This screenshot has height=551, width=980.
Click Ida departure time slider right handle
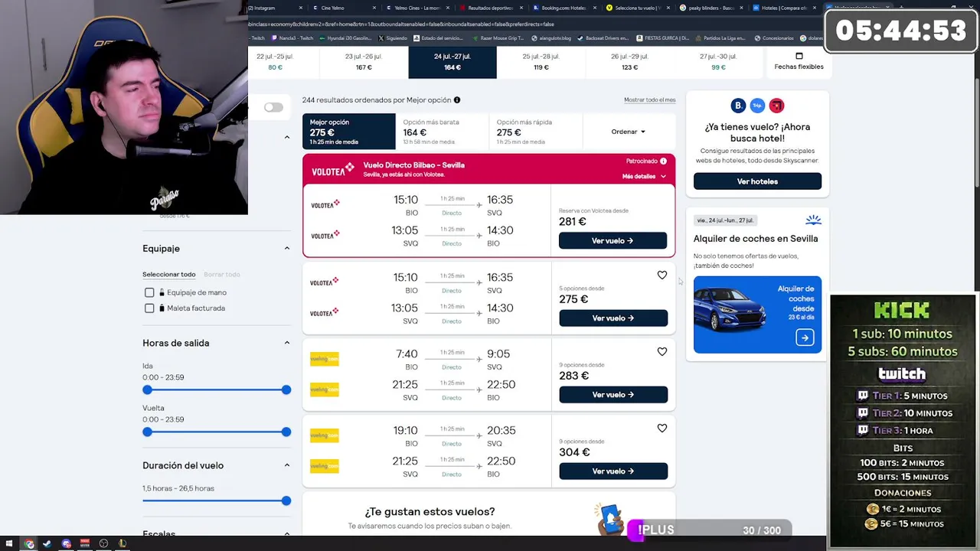[286, 390]
